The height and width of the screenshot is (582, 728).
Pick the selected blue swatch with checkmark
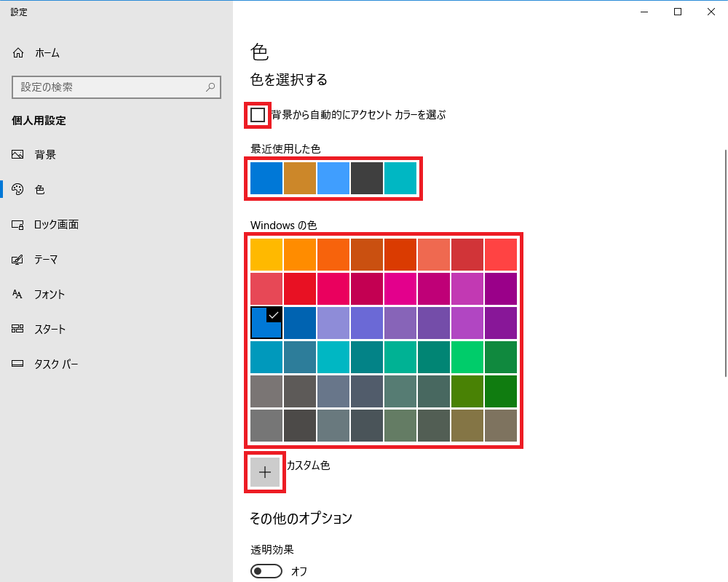pos(266,323)
